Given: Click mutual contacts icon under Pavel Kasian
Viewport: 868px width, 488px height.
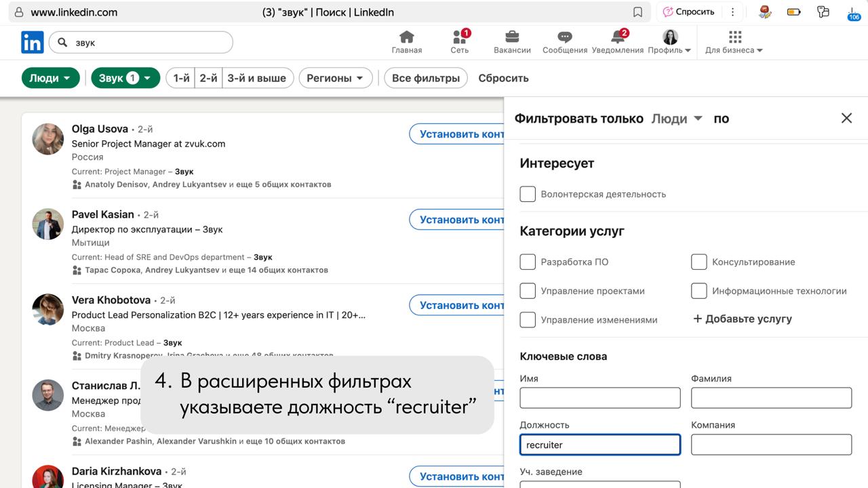Looking at the screenshot, I should [77, 270].
